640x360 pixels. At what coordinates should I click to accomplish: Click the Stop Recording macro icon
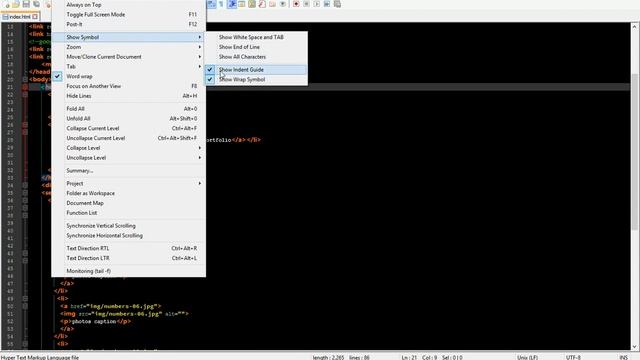click(307, 4)
